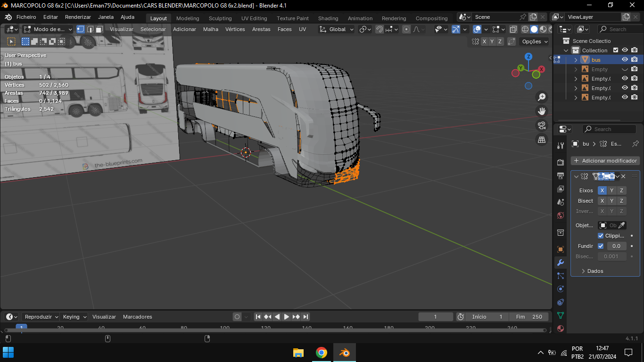Pin the properties editor context
Image resolution: width=644 pixels, height=362 pixels.
635,144
